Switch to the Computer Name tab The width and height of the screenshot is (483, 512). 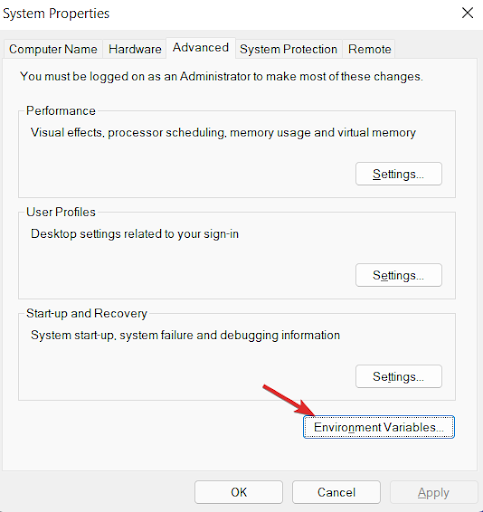[x=53, y=49]
